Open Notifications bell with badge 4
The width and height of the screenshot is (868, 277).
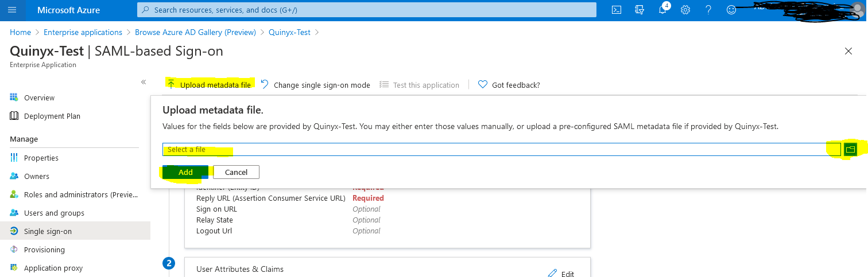click(663, 9)
